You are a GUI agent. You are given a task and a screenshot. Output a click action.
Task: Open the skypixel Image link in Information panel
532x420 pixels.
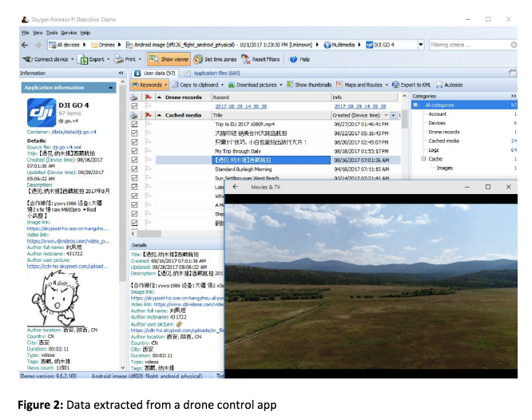pyautogui.click(x=68, y=228)
